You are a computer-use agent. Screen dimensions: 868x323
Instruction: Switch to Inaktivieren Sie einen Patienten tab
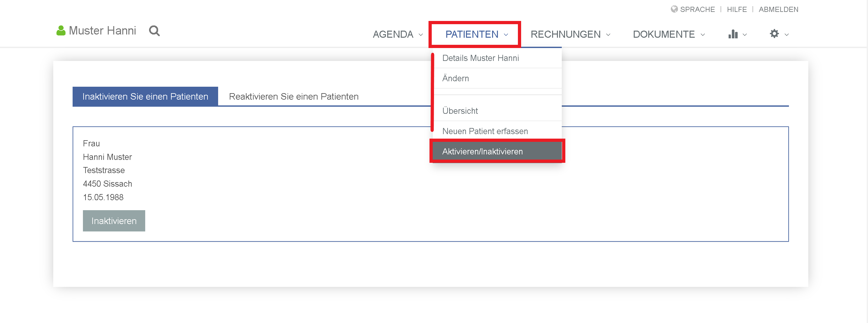click(x=145, y=97)
